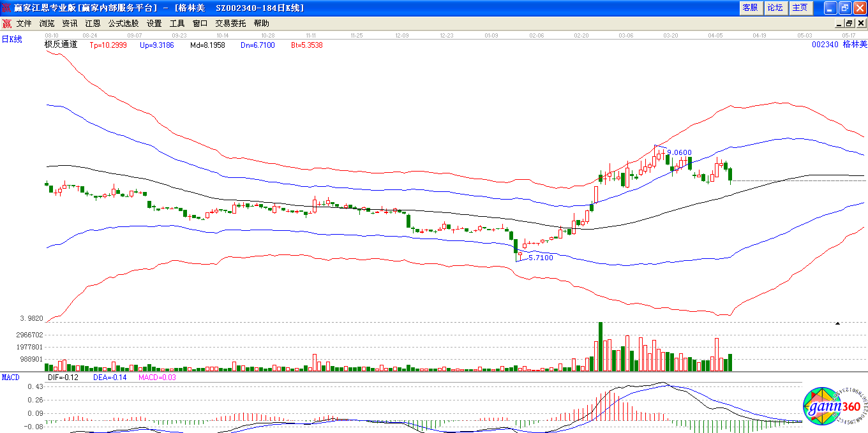
Task: Click the MACD=0.03 value
Action: [157, 378]
